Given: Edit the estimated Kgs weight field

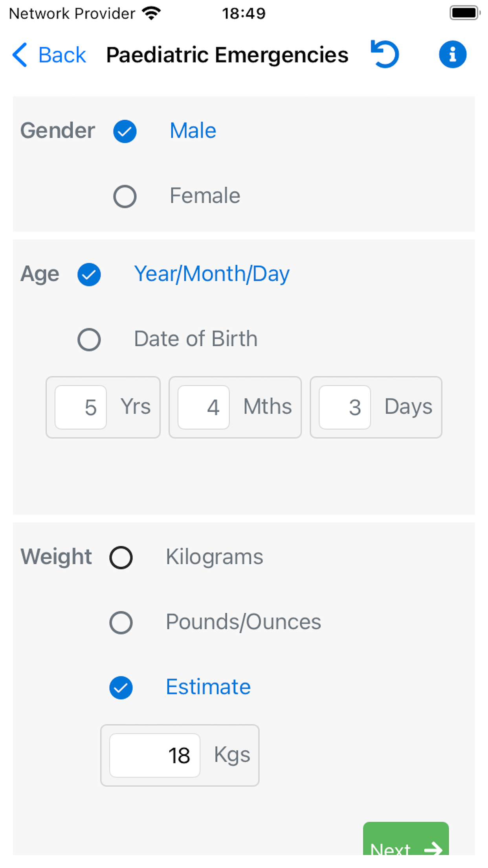Looking at the screenshot, I should [155, 755].
